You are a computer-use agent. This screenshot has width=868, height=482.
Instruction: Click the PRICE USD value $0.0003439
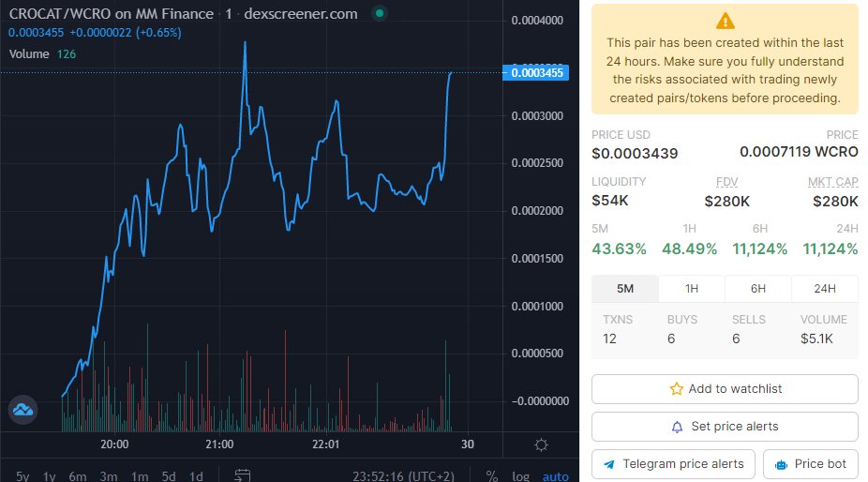pyautogui.click(x=635, y=154)
